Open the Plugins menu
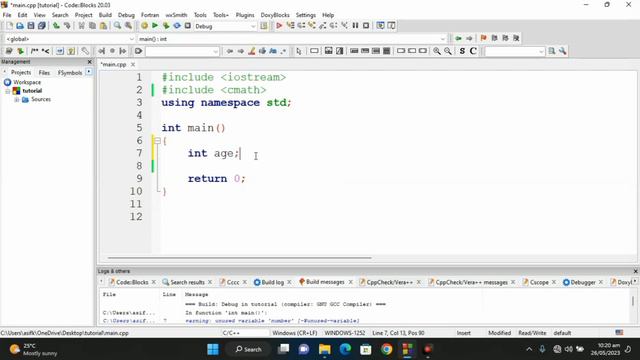This screenshot has width=640, height=360. coord(245,15)
